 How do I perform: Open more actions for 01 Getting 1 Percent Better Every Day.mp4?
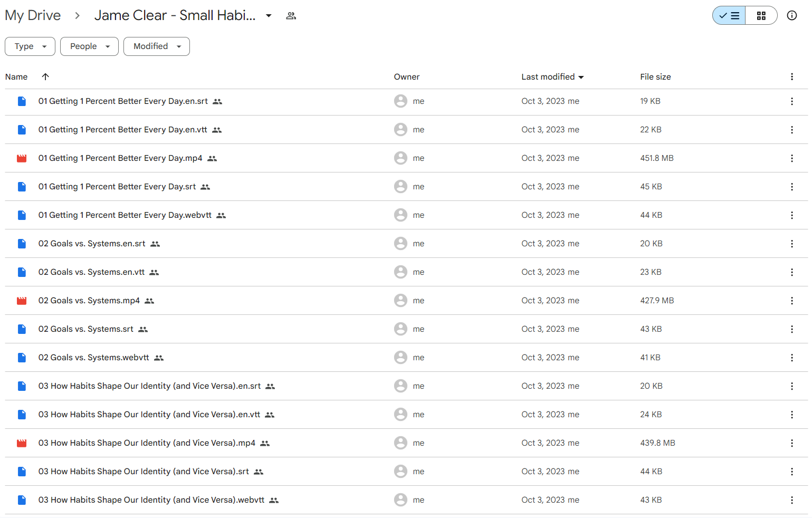(792, 158)
